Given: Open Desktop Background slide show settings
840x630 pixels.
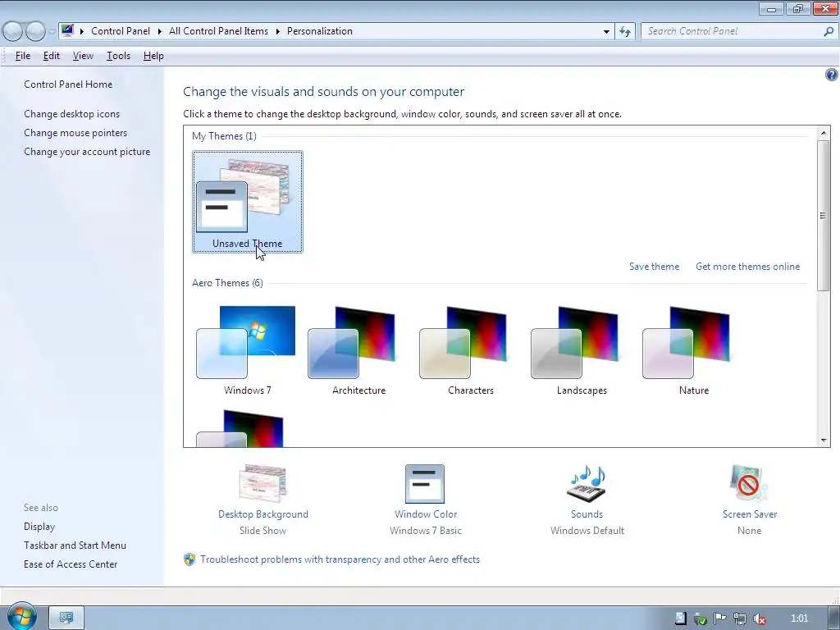Looking at the screenshot, I should coord(262,483).
